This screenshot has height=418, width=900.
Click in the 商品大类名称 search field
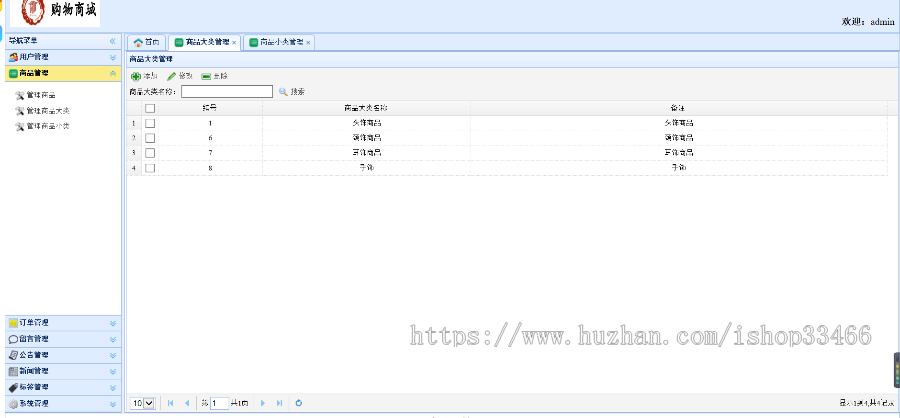click(x=227, y=92)
